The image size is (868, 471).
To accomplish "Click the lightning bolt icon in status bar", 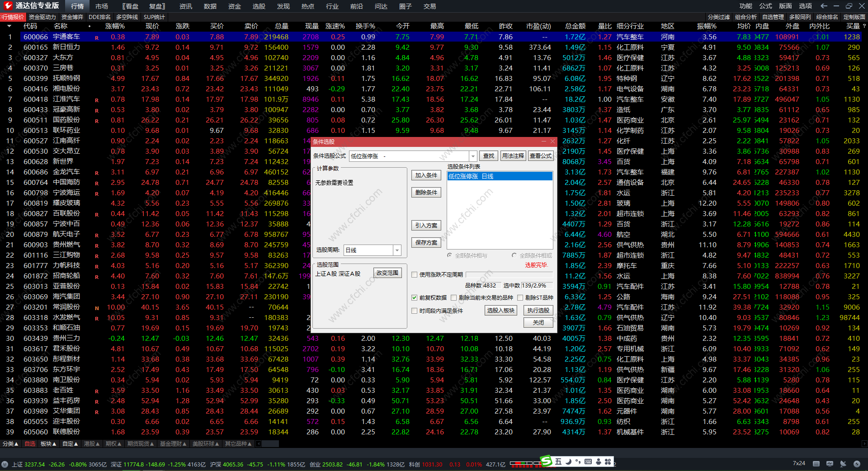I will pos(857,464).
